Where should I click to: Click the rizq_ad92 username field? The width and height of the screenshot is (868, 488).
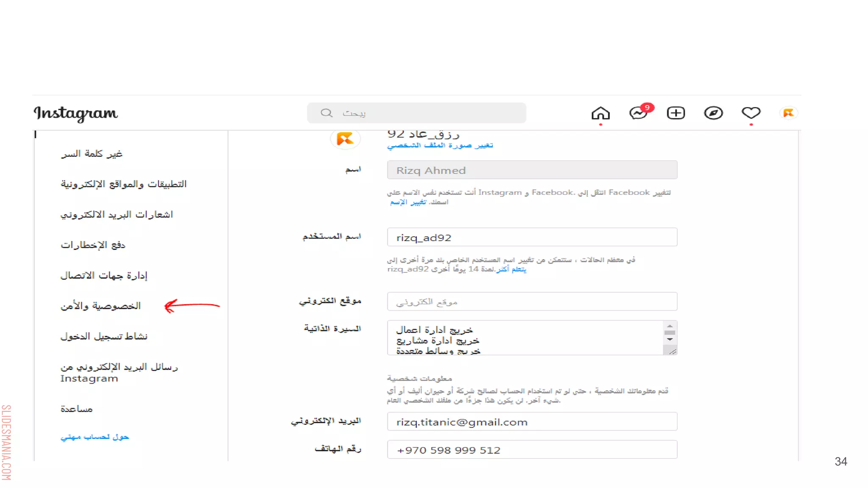[x=531, y=237]
